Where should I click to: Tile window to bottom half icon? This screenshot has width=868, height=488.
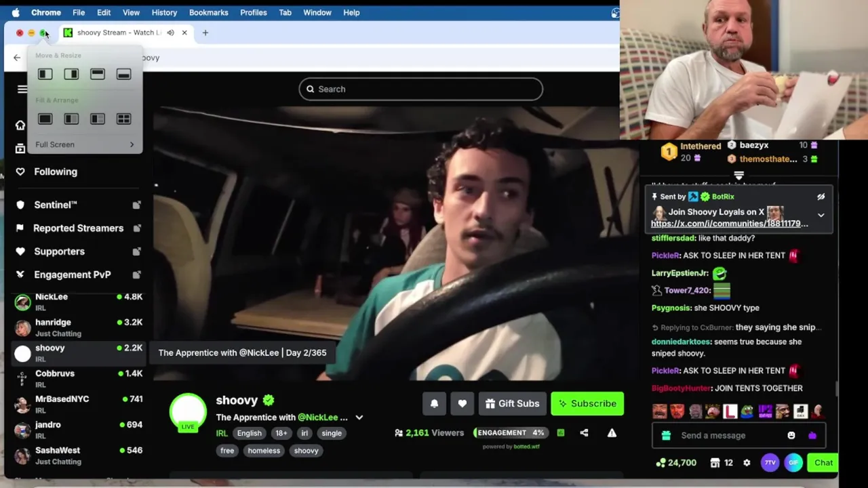pos(123,74)
